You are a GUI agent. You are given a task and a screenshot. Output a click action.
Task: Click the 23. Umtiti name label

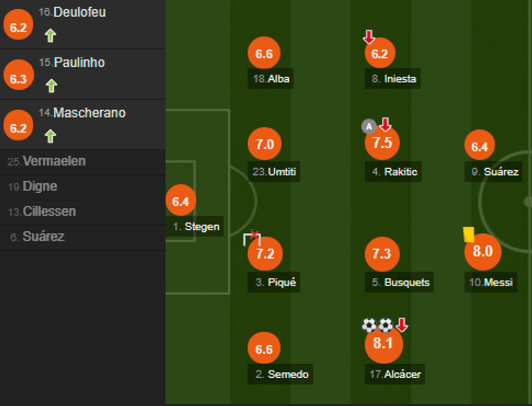pos(275,172)
